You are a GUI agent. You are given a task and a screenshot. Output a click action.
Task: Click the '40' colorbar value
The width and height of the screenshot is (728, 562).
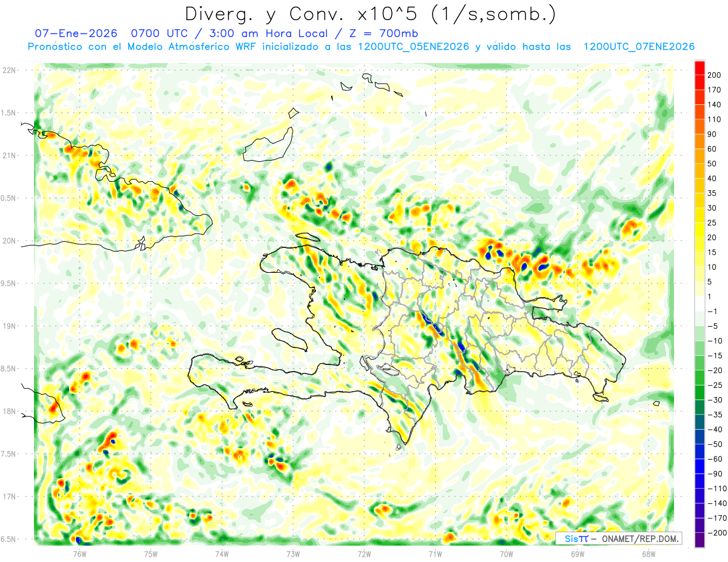point(712,178)
